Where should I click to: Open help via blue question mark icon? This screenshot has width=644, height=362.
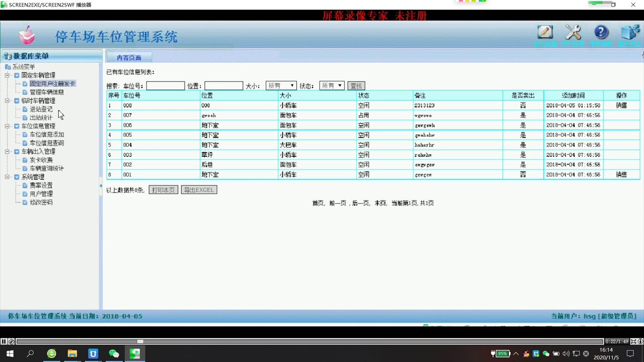point(601,32)
